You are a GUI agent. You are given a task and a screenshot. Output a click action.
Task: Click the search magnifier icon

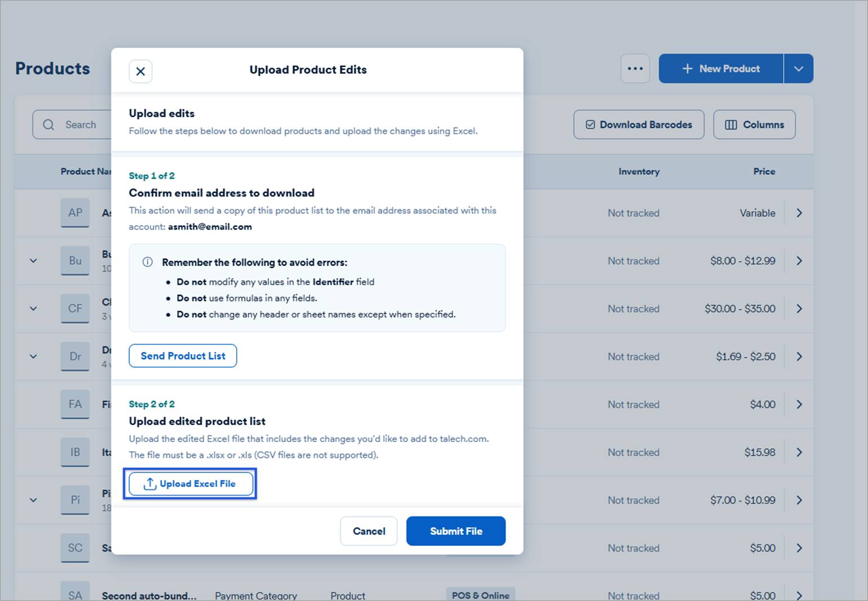(x=48, y=124)
